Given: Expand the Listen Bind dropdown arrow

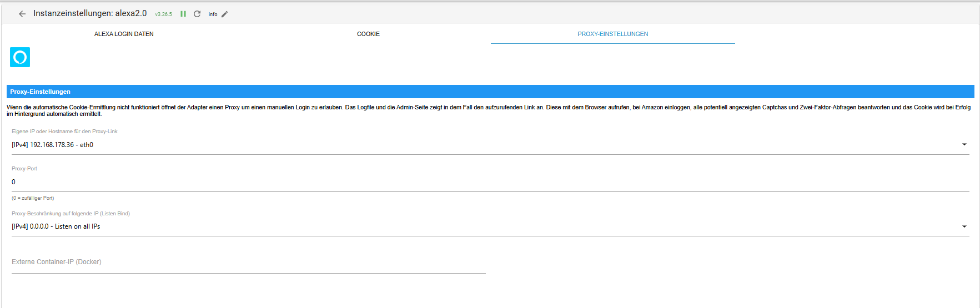Looking at the screenshot, I should pyautogui.click(x=964, y=226).
